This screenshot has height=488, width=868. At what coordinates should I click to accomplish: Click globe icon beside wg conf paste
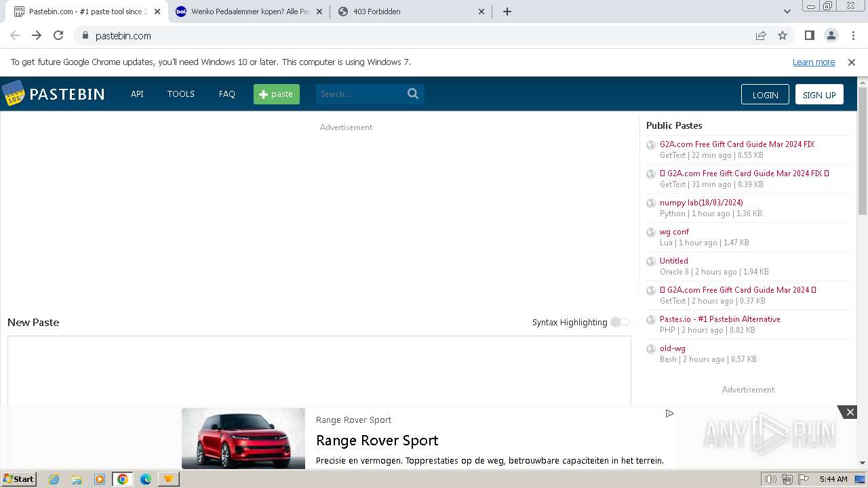651,232
